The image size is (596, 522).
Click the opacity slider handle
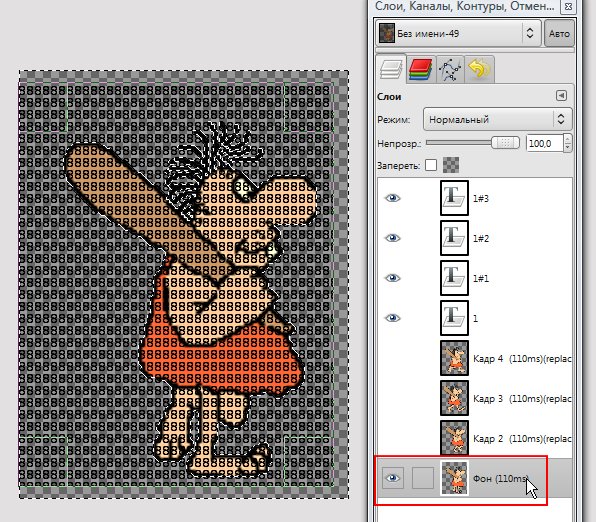coord(505,143)
